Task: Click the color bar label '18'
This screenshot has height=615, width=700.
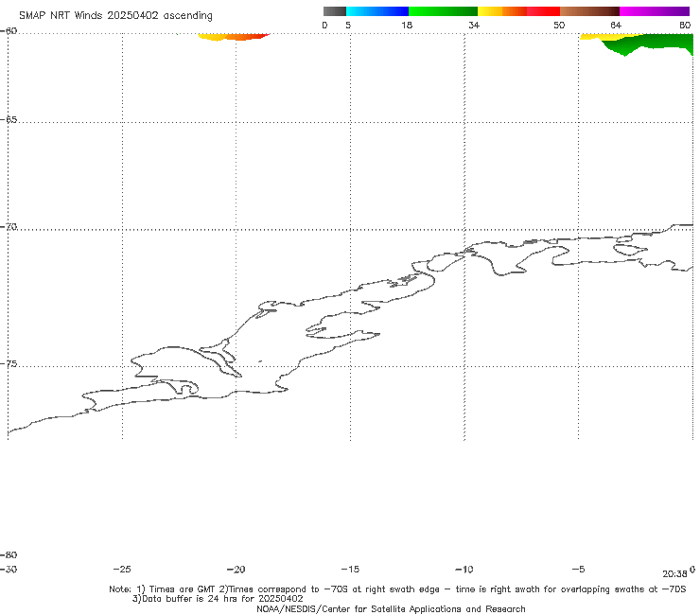Action: pyautogui.click(x=407, y=25)
